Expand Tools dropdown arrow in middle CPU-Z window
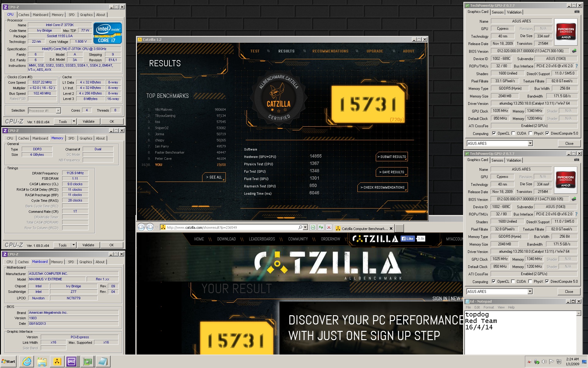Viewport: 588px width, 368px height. pyautogui.click(x=73, y=245)
